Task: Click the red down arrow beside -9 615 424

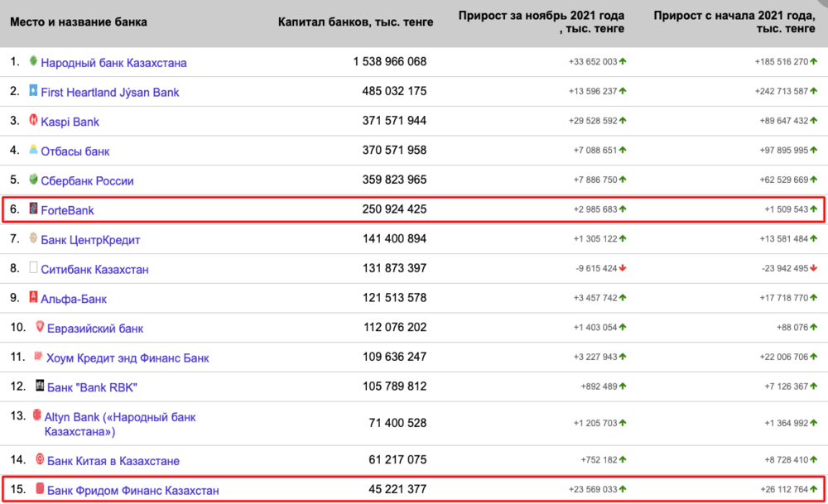Action: point(623,268)
